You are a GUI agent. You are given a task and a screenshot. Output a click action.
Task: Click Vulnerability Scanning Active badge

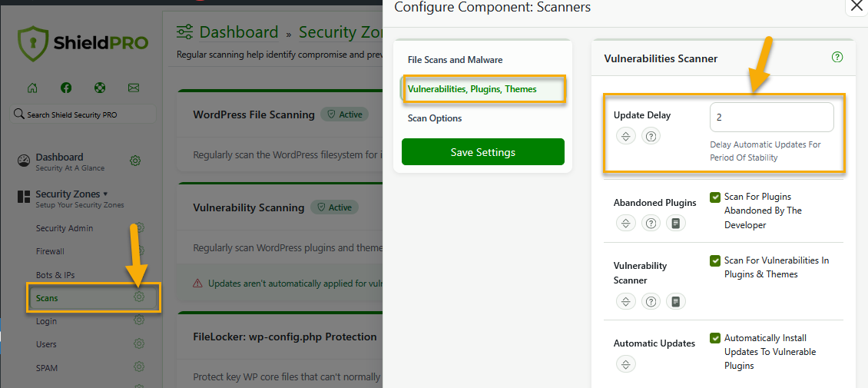334,207
